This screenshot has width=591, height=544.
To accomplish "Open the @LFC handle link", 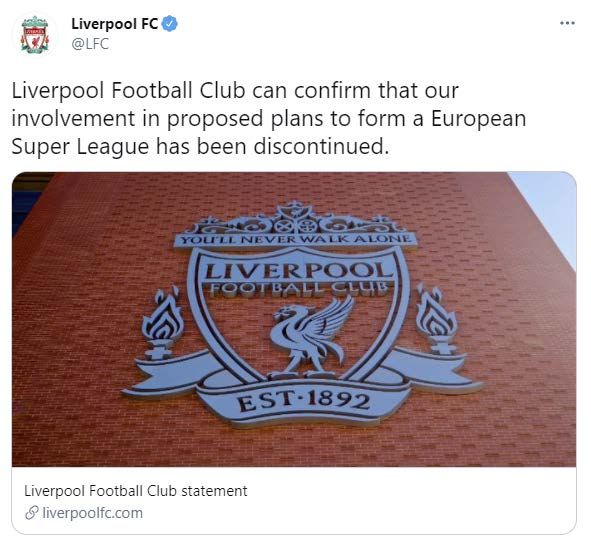I will click(90, 44).
